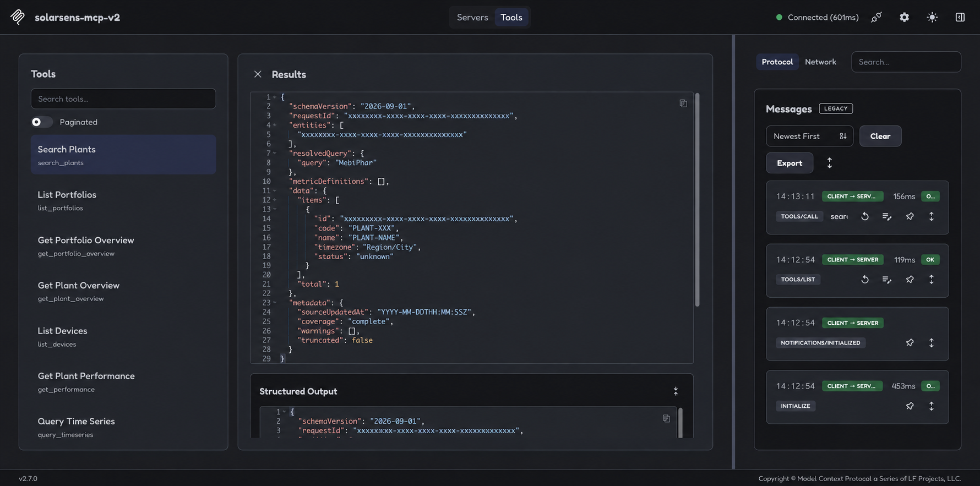Fold resolvedQuery object at line 7
The image size is (980, 486).
click(275, 153)
